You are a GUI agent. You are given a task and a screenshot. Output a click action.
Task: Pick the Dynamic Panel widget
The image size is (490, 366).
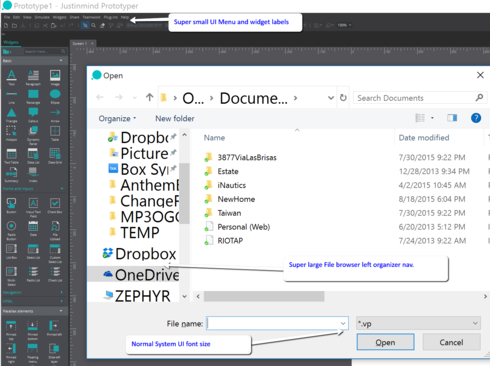[33, 135]
